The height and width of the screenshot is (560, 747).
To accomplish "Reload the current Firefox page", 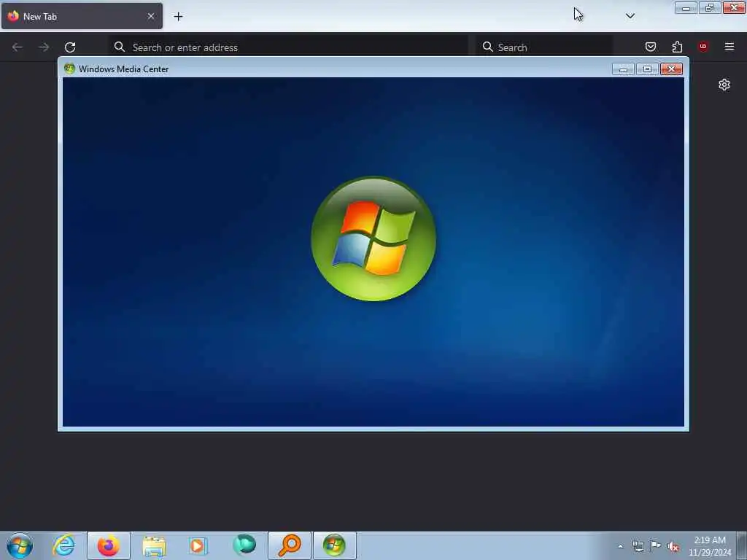I will (x=70, y=47).
